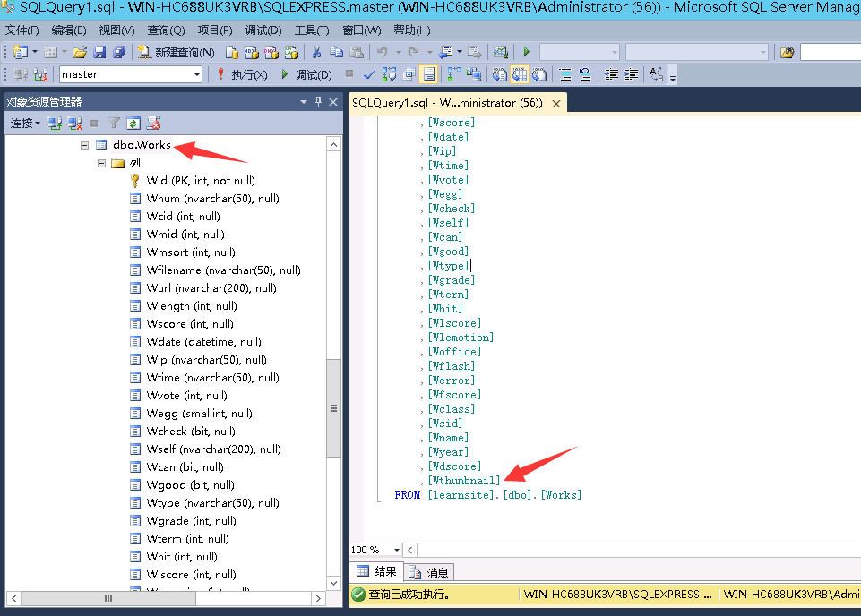Screen dimensions: 861x616
Task: Open 查询(Q) menu
Action: coord(166,30)
